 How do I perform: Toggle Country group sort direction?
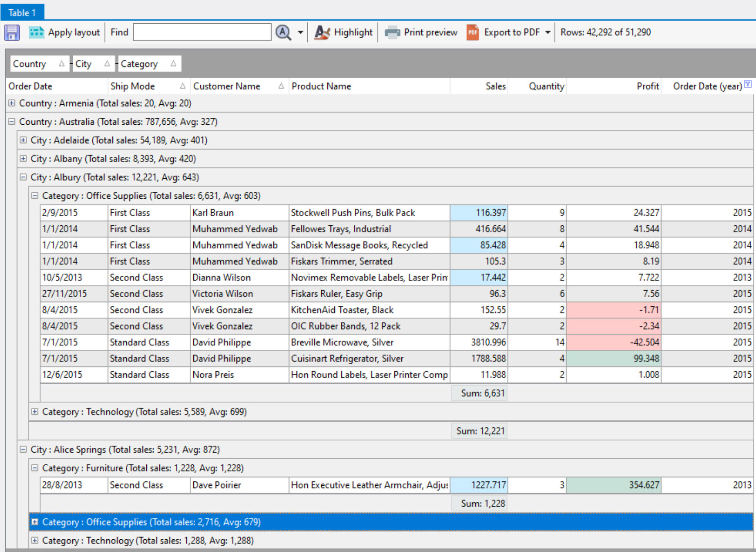[x=62, y=64]
